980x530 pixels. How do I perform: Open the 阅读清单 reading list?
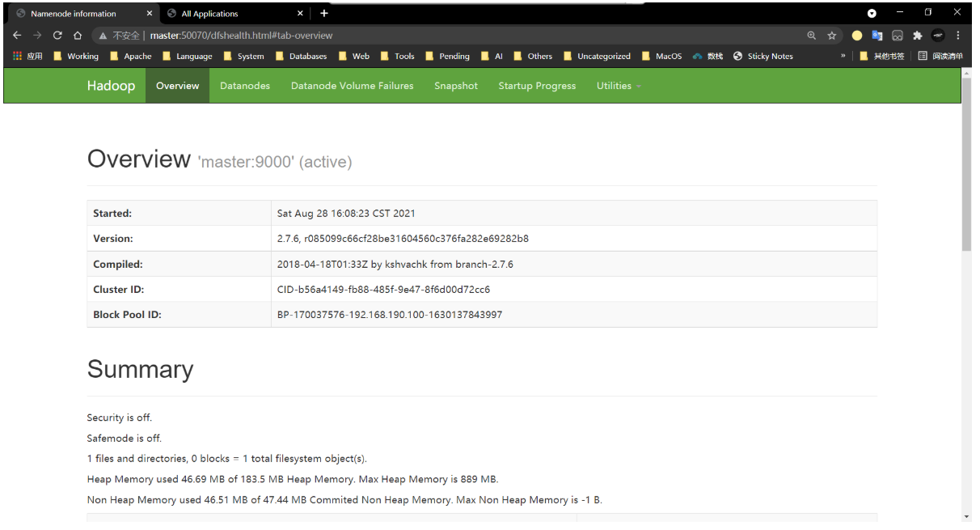tap(941, 56)
